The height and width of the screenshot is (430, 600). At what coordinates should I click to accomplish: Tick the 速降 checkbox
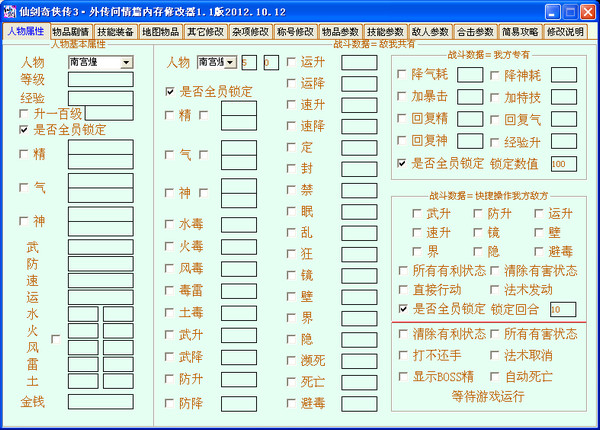(291, 126)
